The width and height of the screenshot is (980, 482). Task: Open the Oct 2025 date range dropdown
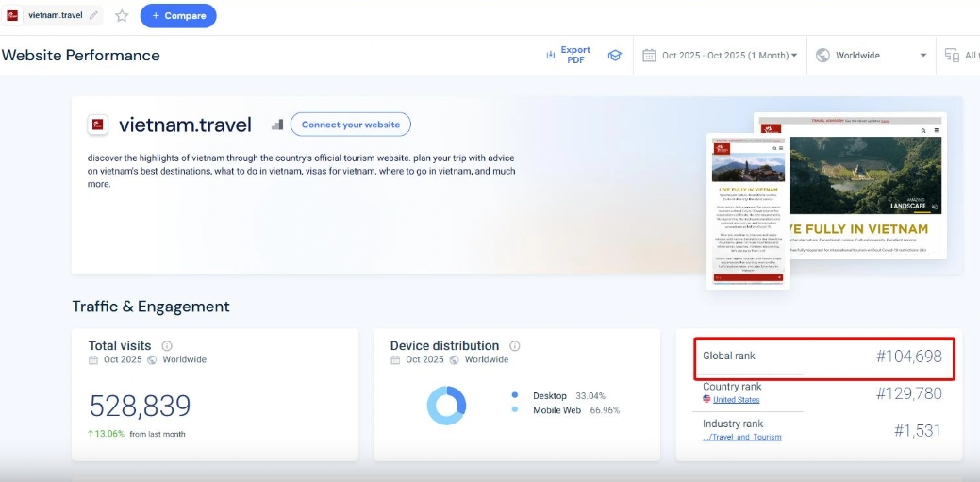(x=722, y=56)
